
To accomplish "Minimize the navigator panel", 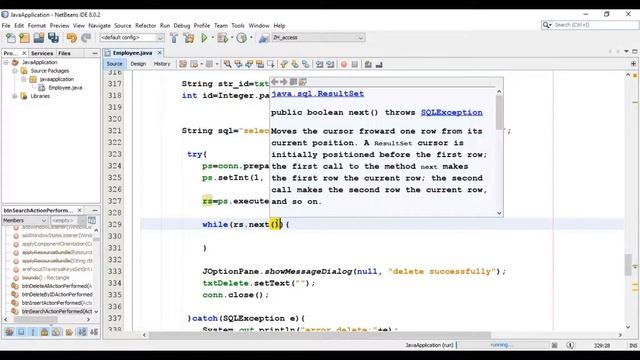I will [95, 210].
